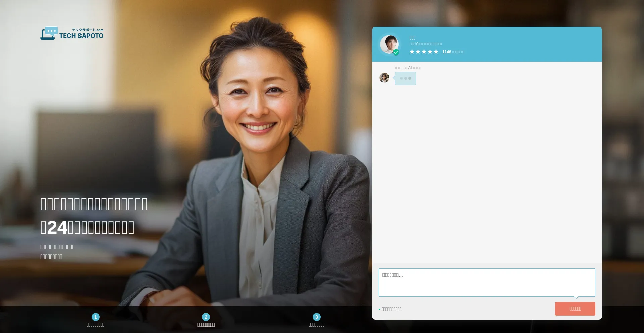The width and height of the screenshot is (644, 333).
Task: Click the green verified checkmark badge
Action: tap(396, 52)
